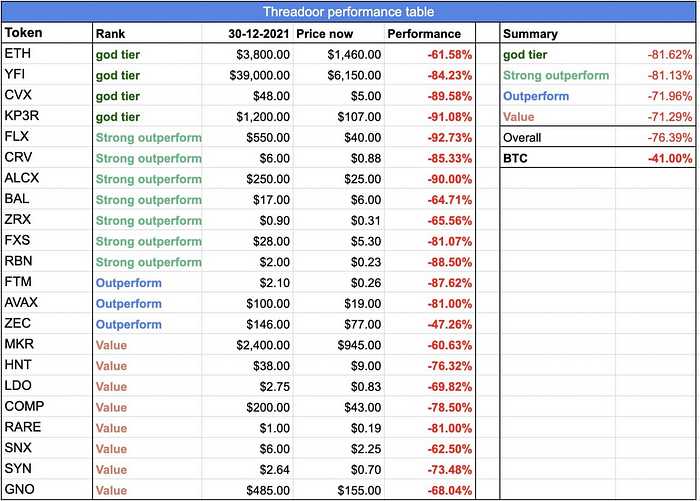Click the $146.00 price for ZEC
The width and height of the screenshot is (700, 501).
point(247,324)
